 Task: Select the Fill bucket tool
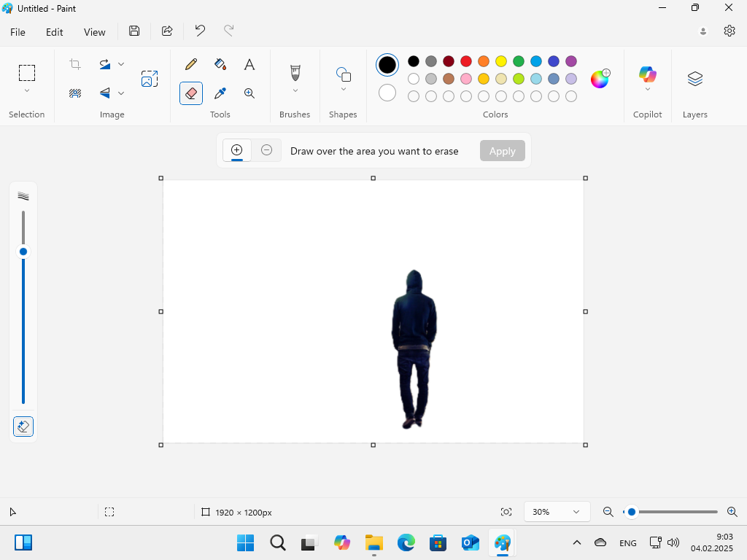(x=220, y=64)
